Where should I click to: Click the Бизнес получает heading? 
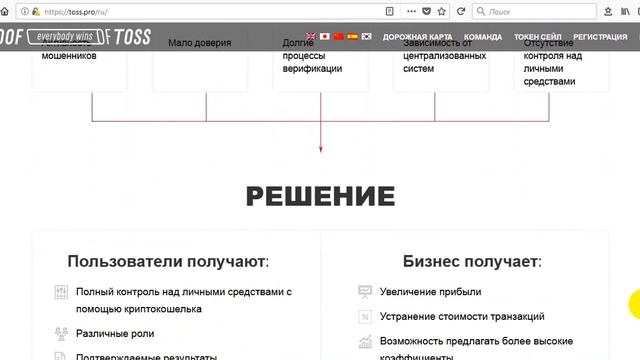tap(472, 261)
